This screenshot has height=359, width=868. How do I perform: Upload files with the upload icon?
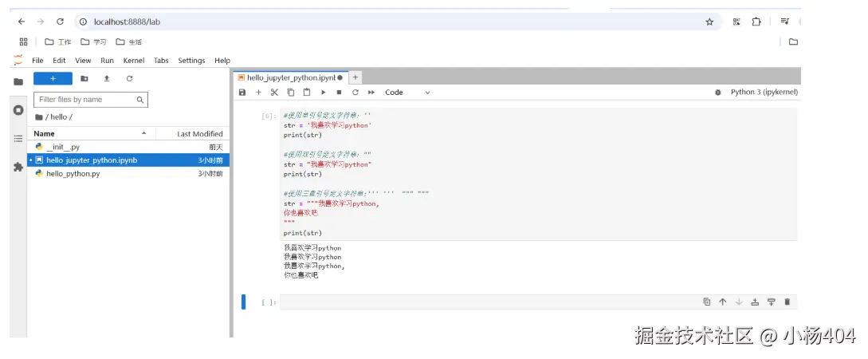pyautogui.click(x=107, y=79)
